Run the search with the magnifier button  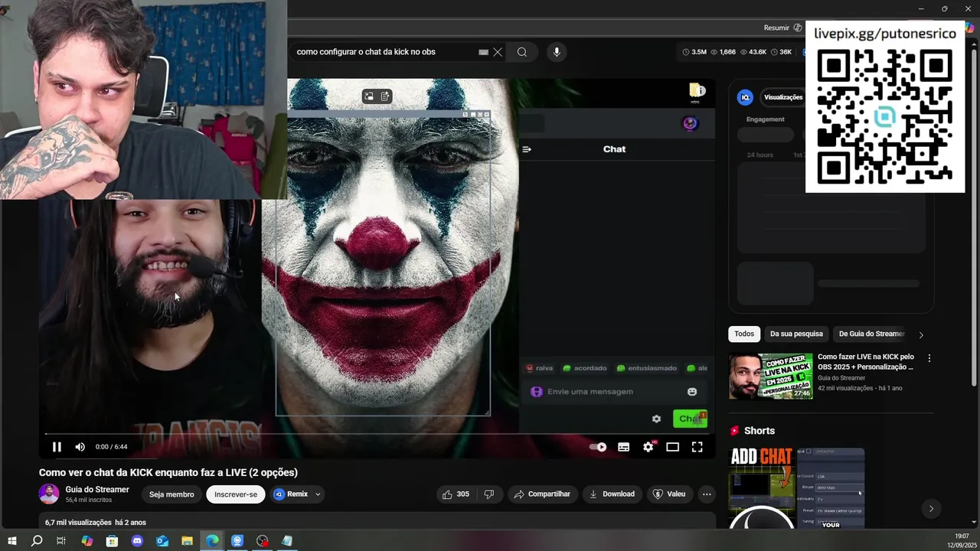point(521,52)
